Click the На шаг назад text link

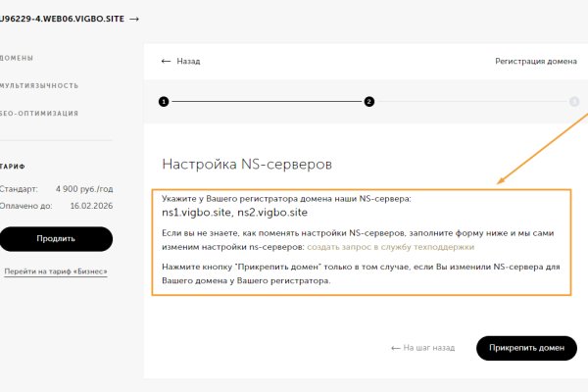tap(429, 347)
